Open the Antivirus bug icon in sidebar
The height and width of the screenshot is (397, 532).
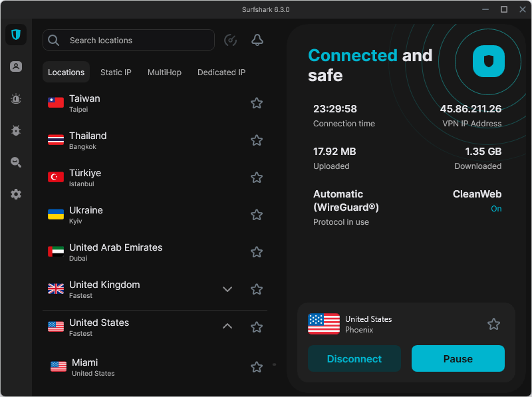tap(16, 130)
